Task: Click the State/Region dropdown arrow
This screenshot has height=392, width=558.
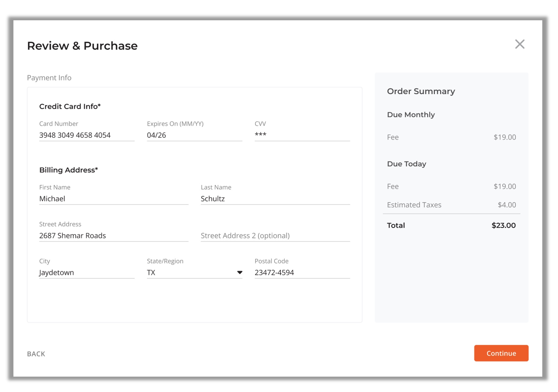Action: [240, 273]
